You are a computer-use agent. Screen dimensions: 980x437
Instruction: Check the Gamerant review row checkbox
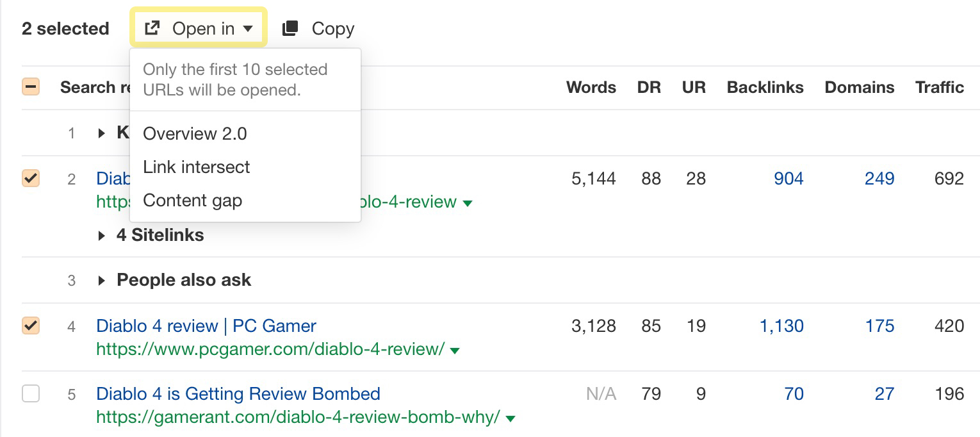[x=30, y=393]
